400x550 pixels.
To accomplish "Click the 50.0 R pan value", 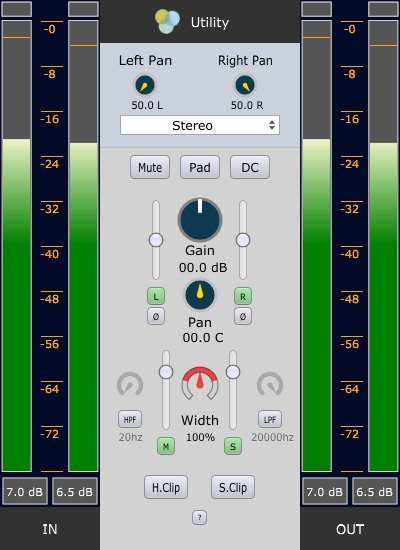I will [247, 105].
